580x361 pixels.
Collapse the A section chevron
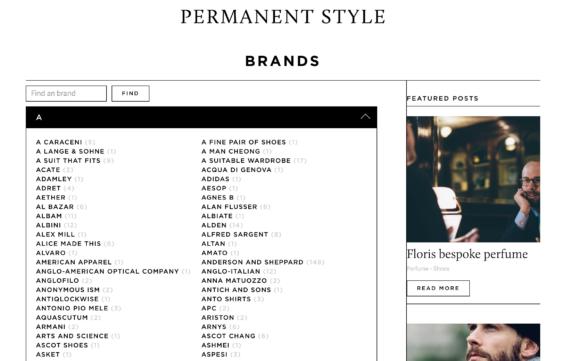click(x=365, y=117)
